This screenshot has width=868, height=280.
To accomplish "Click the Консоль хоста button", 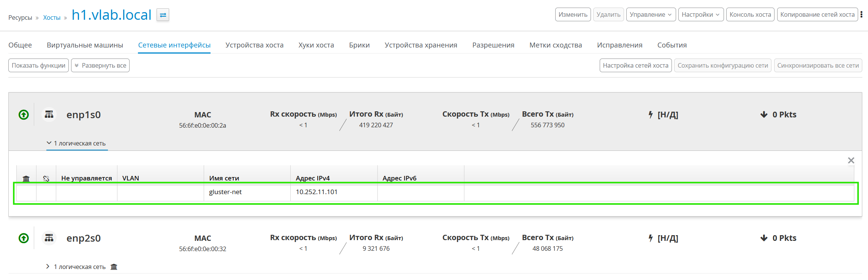I will click(750, 14).
